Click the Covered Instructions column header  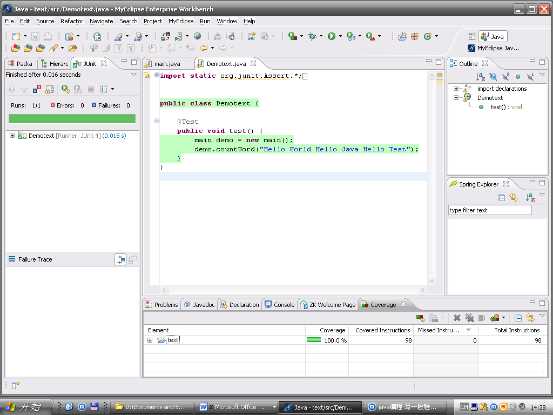381,330
